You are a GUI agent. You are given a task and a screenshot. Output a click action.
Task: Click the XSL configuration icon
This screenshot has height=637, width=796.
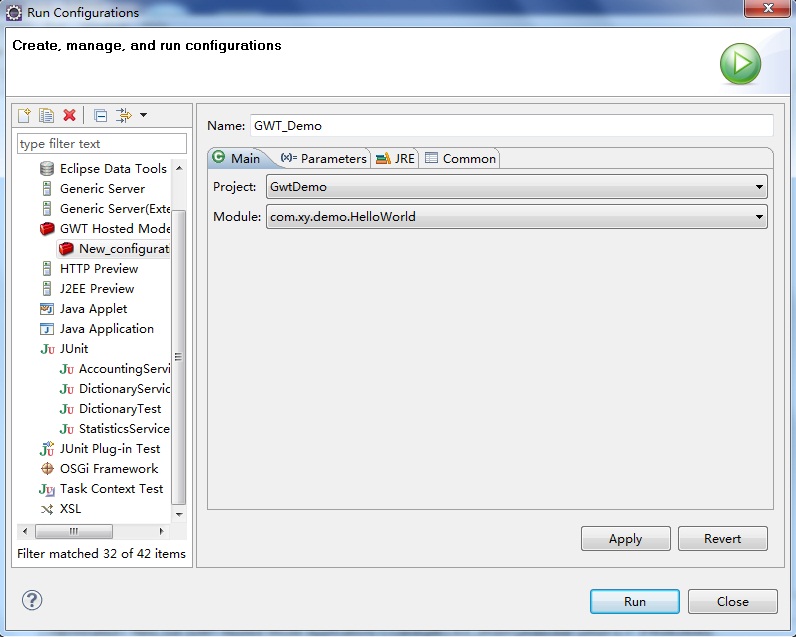click(x=47, y=509)
